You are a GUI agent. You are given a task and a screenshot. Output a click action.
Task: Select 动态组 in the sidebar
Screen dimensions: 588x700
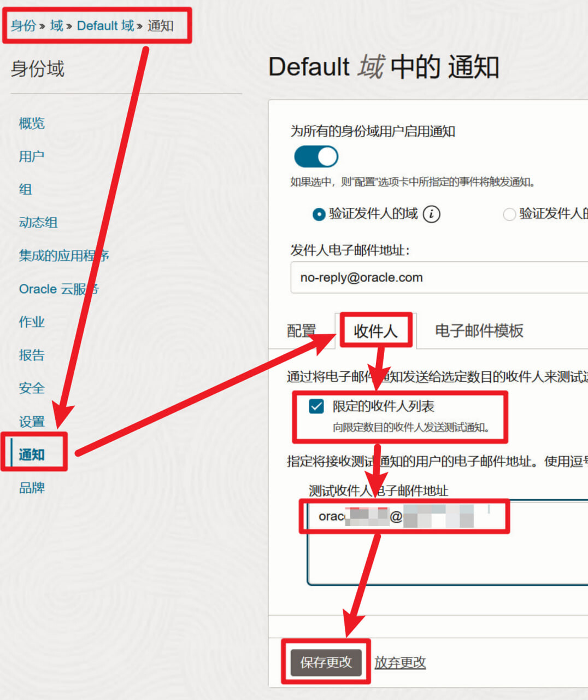click(x=38, y=223)
